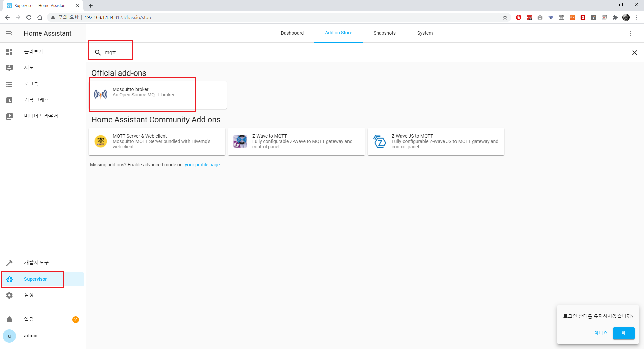The width and height of the screenshot is (644, 349).
Task: Open the 로그북 logbook list icon
Action: [x=9, y=84]
